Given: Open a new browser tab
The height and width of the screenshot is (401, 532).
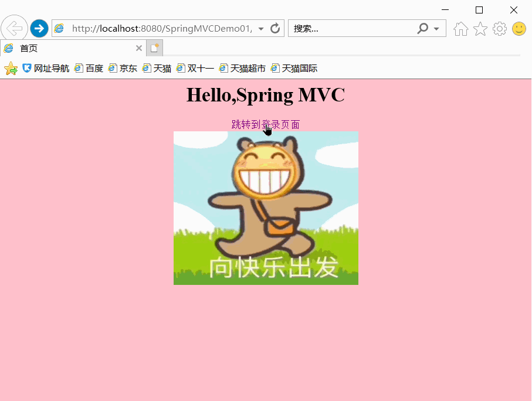Looking at the screenshot, I should [x=154, y=48].
